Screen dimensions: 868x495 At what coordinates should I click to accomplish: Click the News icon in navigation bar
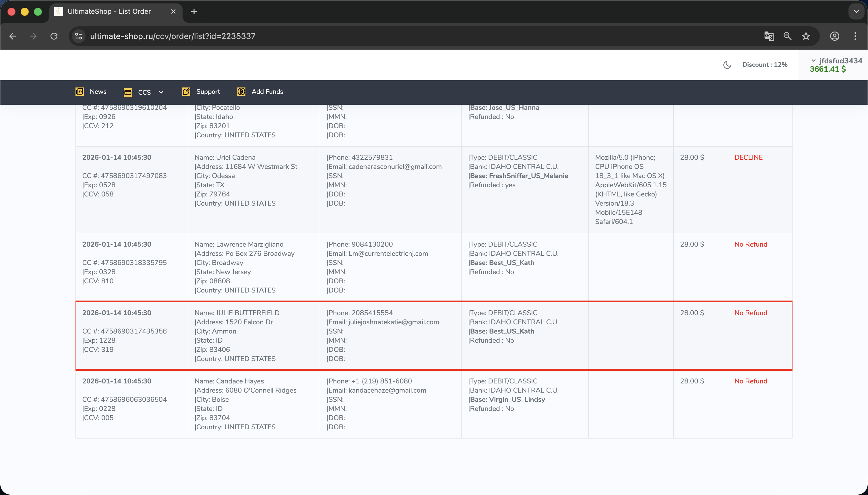coord(79,91)
